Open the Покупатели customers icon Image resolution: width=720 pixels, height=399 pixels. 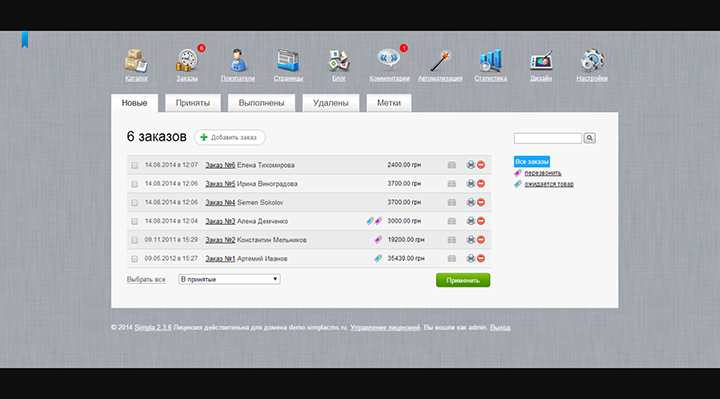point(237,61)
